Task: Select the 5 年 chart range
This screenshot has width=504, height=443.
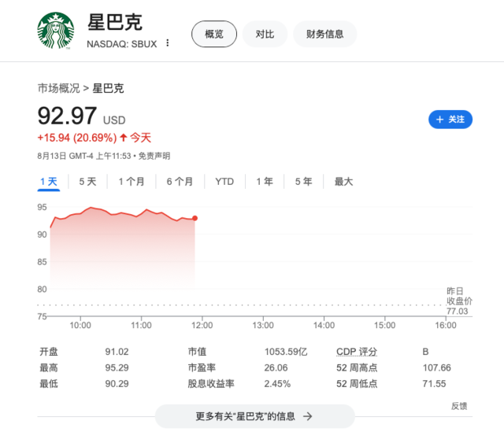Action: (304, 182)
